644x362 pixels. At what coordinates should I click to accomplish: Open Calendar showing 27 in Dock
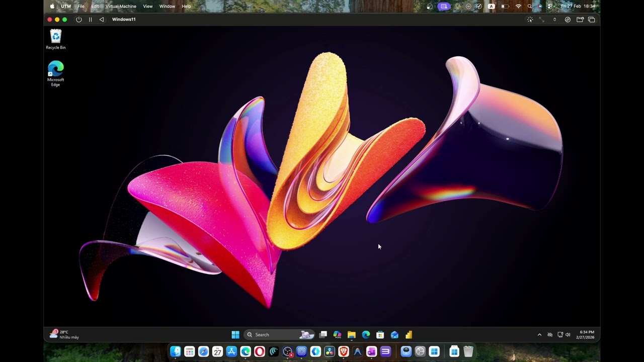(x=217, y=351)
